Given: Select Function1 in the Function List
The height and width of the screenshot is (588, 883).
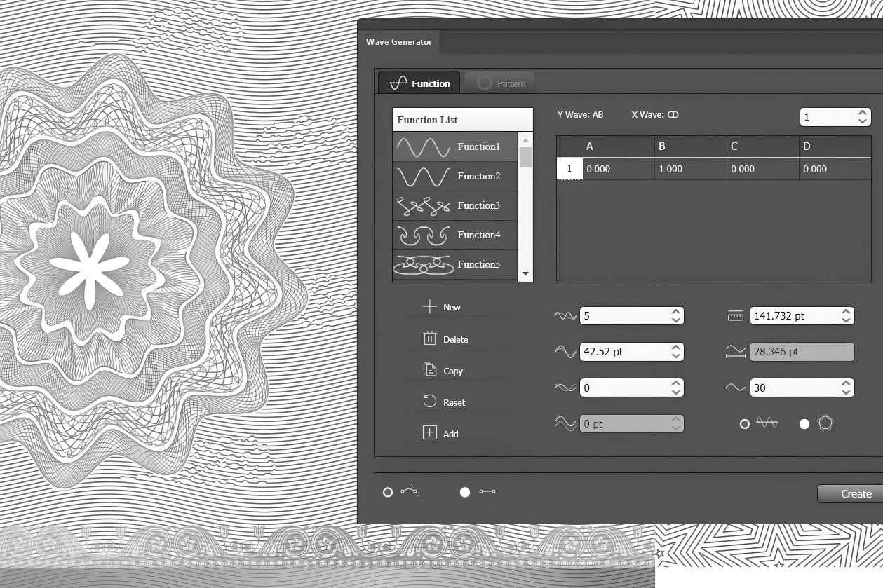Looking at the screenshot, I should point(455,147).
